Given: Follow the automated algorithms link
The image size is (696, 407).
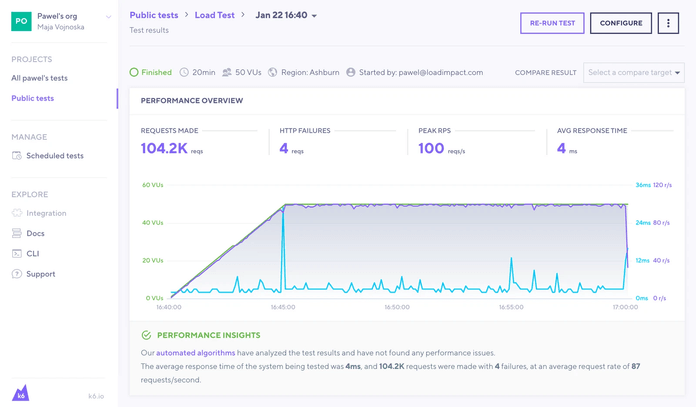Looking at the screenshot, I should tap(195, 353).
